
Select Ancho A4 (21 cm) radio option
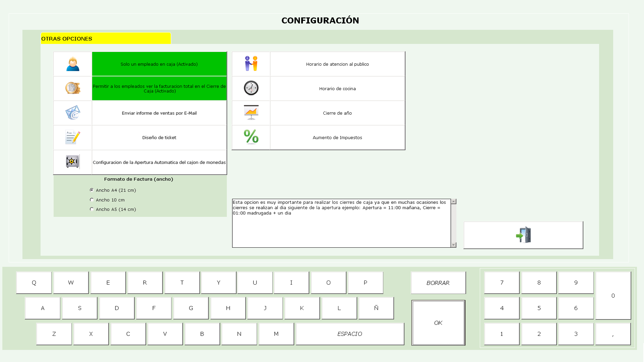coord(92,190)
